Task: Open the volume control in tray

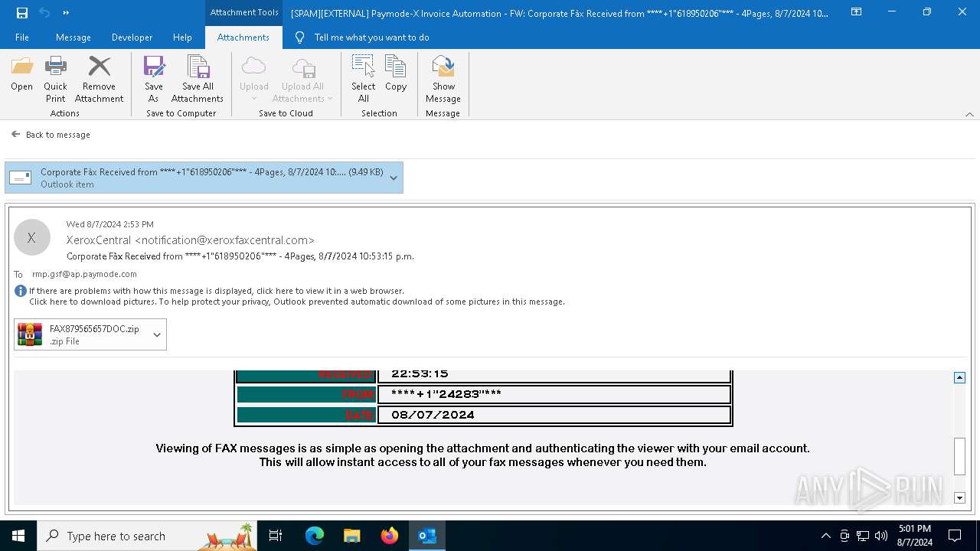Action: [881, 536]
